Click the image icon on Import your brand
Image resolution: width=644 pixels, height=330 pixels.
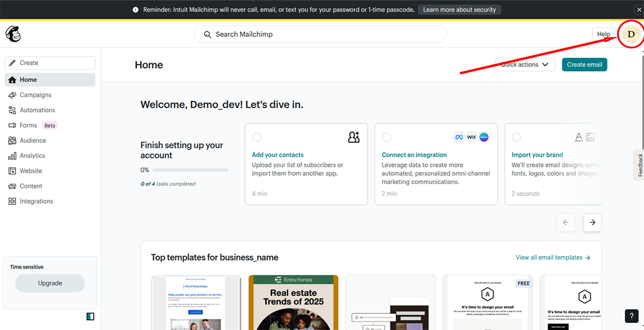[590, 137]
